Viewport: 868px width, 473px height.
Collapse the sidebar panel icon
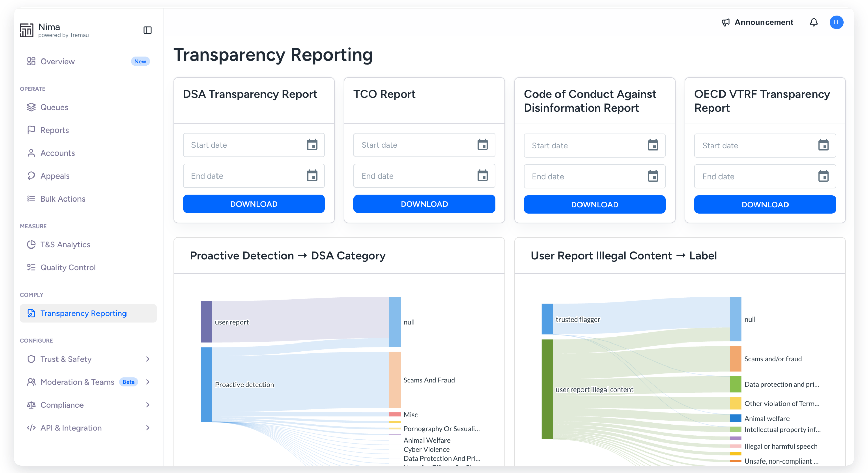point(147,30)
